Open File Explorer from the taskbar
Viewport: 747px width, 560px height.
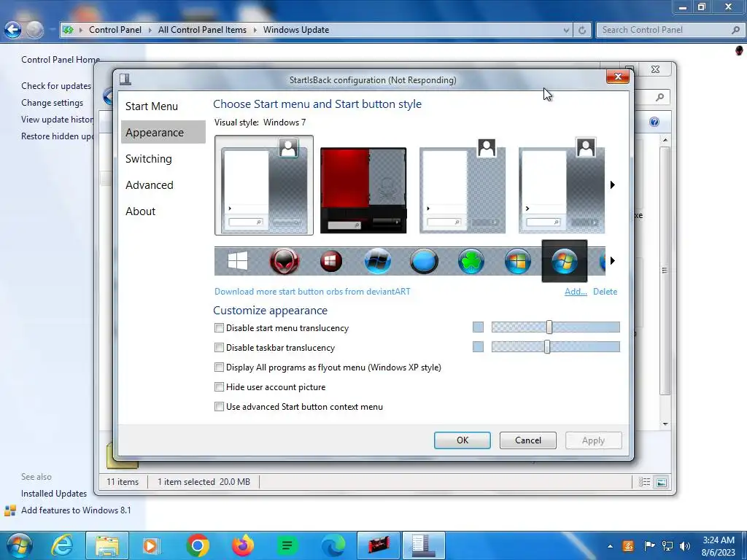pyautogui.click(x=107, y=545)
